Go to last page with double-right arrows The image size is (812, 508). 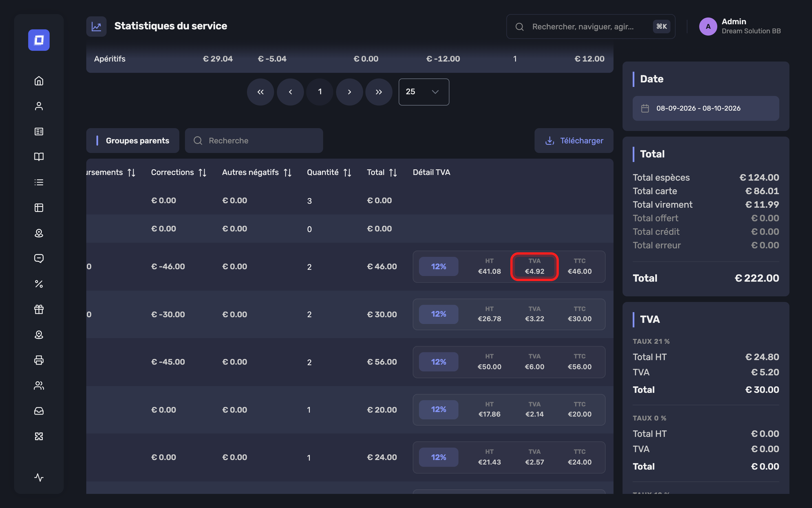point(379,92)
